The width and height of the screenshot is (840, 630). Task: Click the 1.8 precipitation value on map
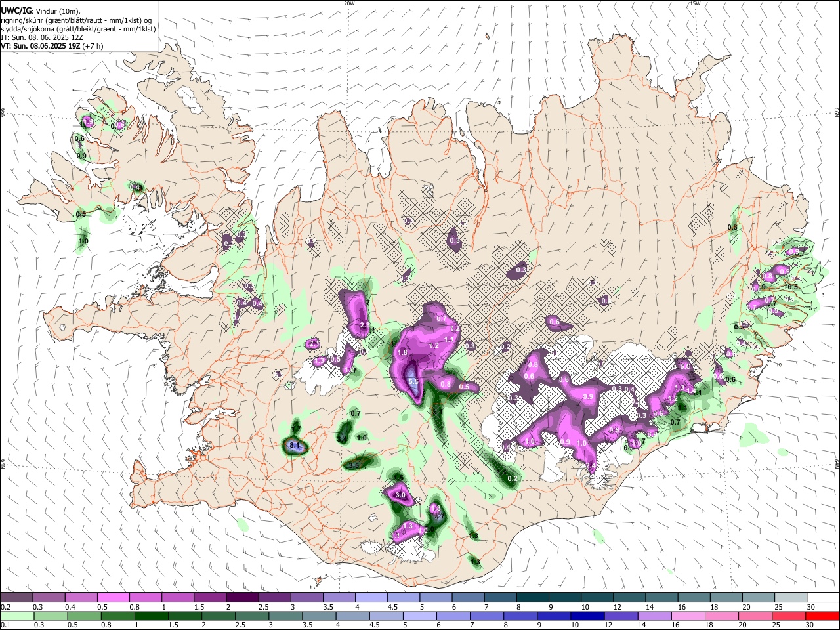[403, 353]
